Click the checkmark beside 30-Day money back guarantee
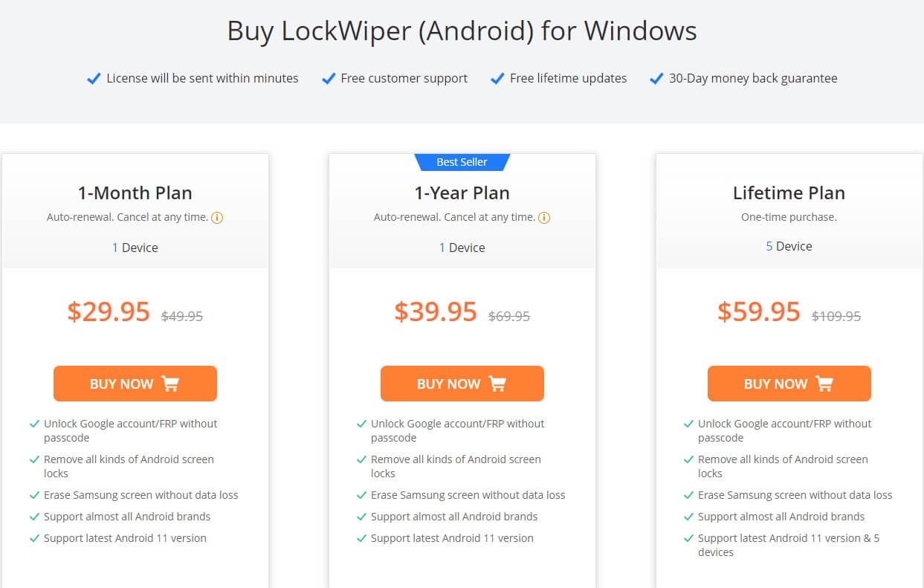 pyautogui.click(x=656, y=78)
